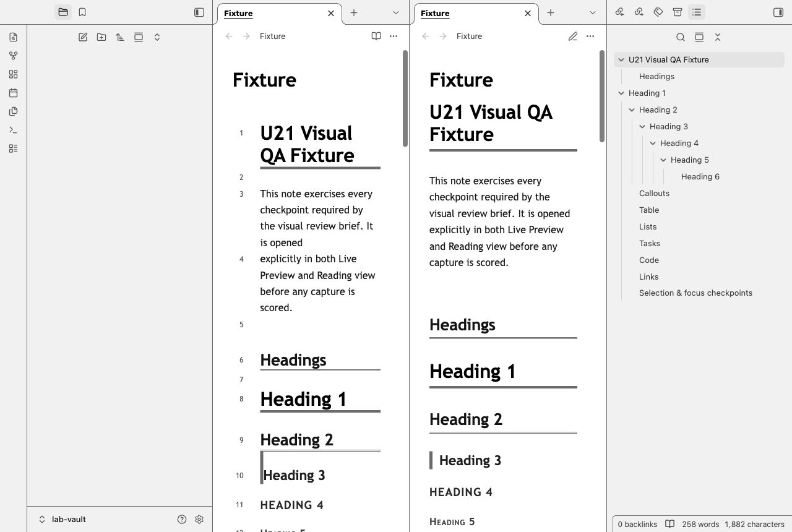
Task: Open the backlinks panel icon
Action: (619, 12)
